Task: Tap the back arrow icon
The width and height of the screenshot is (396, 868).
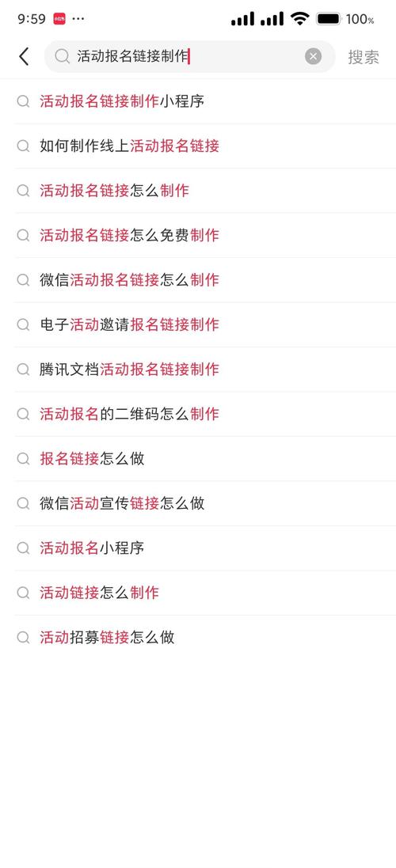Action: (24, 56)
